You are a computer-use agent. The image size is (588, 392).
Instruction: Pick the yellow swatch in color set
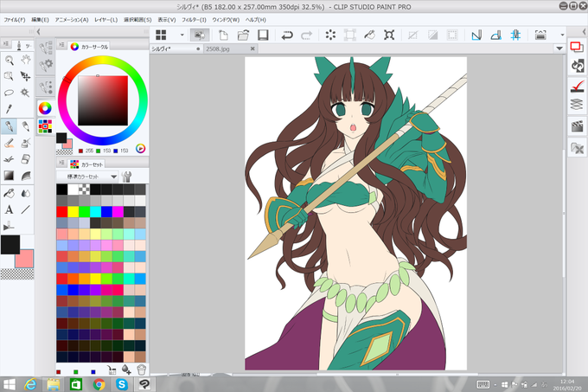[73, 212]
